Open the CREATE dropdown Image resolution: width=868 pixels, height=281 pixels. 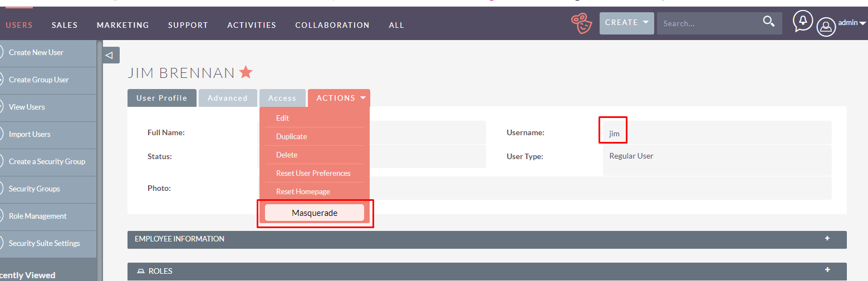click(626, 23)
